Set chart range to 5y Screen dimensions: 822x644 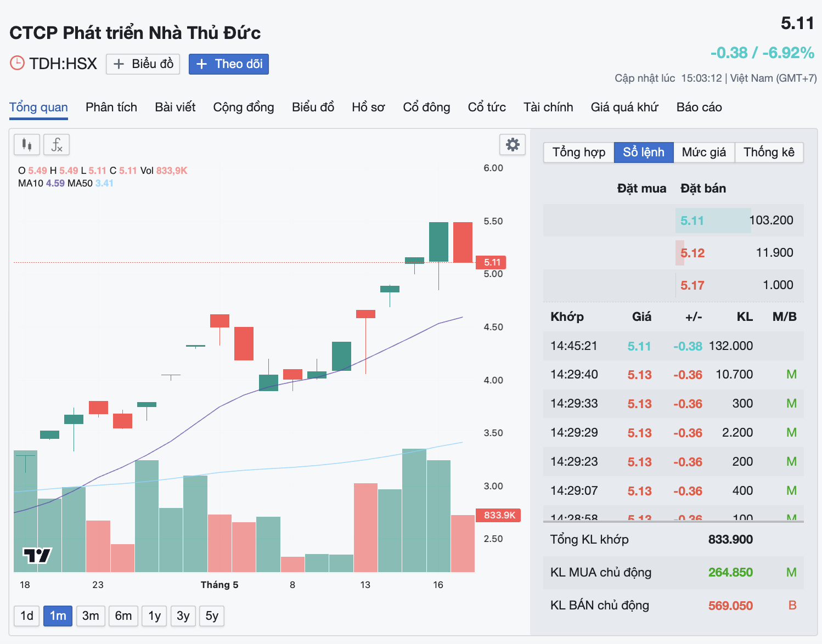point(212,616)
